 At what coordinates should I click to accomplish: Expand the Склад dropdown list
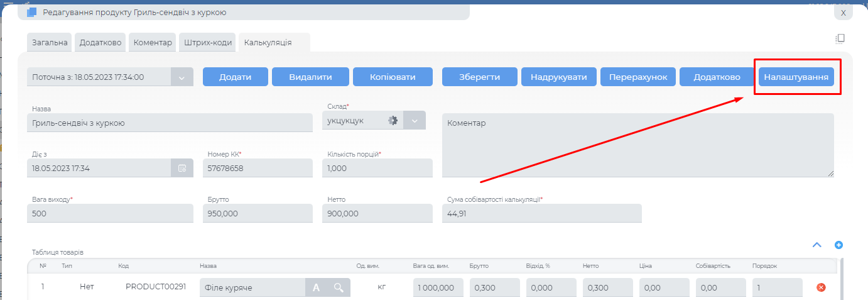point(415,121)
